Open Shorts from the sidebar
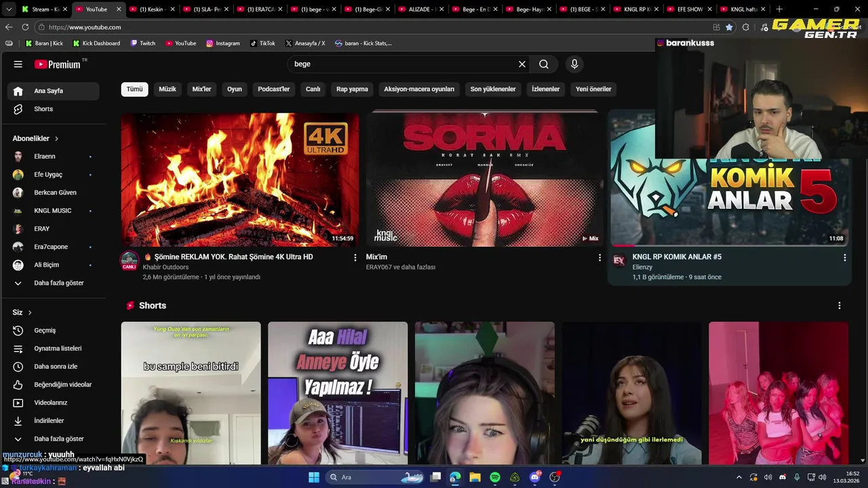 (x=54, y=109)
